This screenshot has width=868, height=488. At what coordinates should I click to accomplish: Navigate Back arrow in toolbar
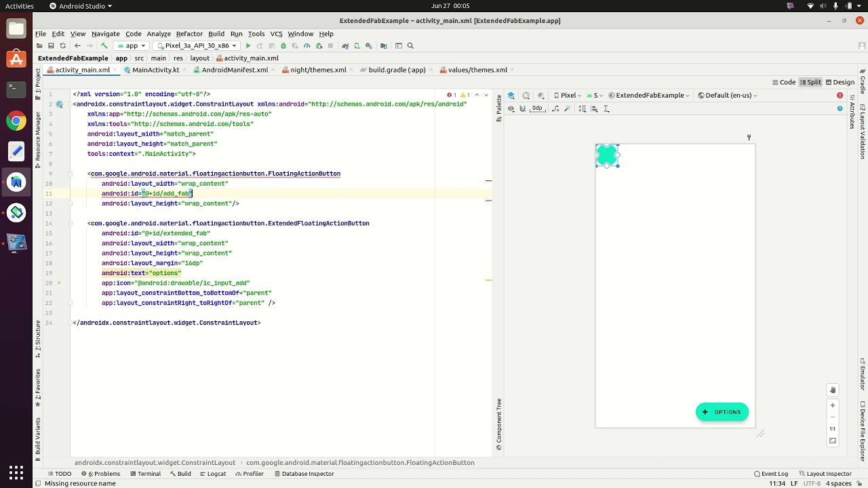click(77, 46)
